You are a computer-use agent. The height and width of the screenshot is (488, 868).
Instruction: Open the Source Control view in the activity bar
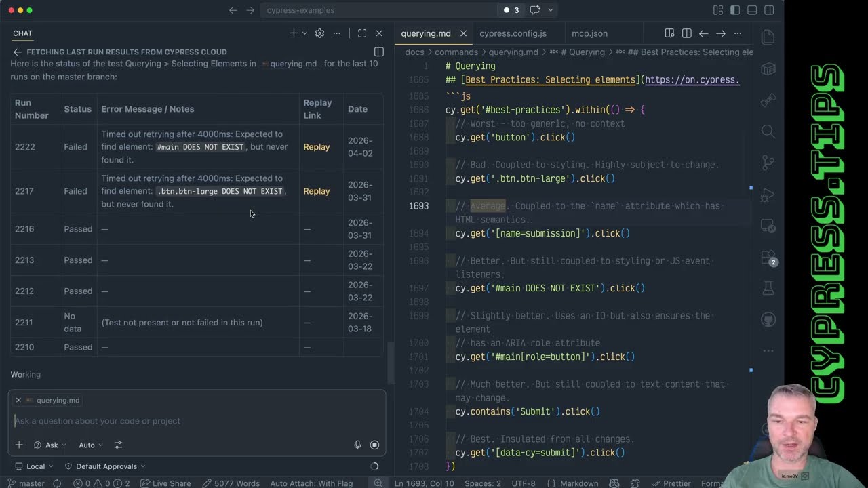pos(768,163)
